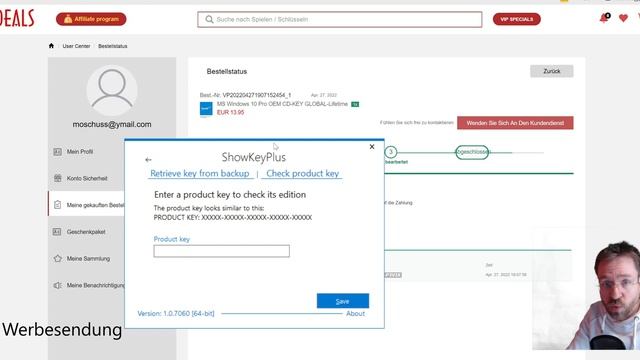640x360 pixels.
Task: Click the Meine Sammlung star icon
Action: point(58,258)
